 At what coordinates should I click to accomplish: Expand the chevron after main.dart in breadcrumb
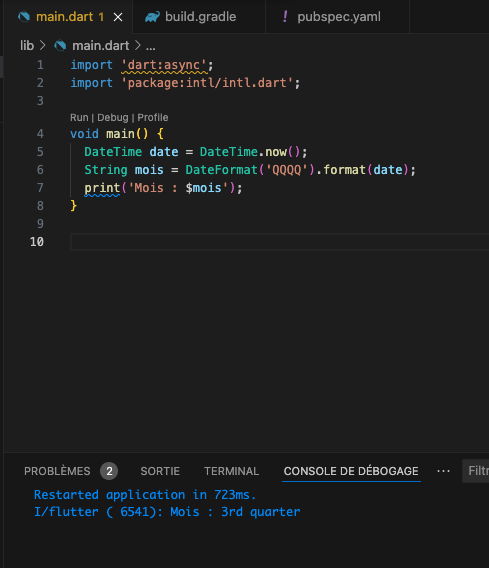[x=138, y=45]
